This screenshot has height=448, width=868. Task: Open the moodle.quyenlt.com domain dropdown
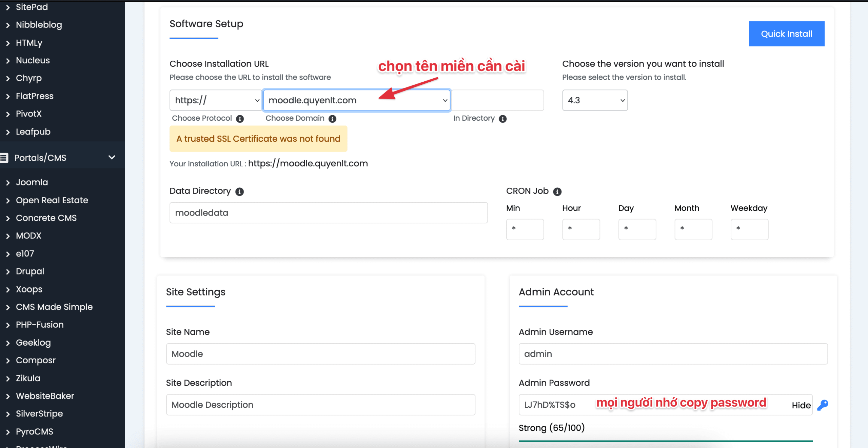[x=357, y=100]
